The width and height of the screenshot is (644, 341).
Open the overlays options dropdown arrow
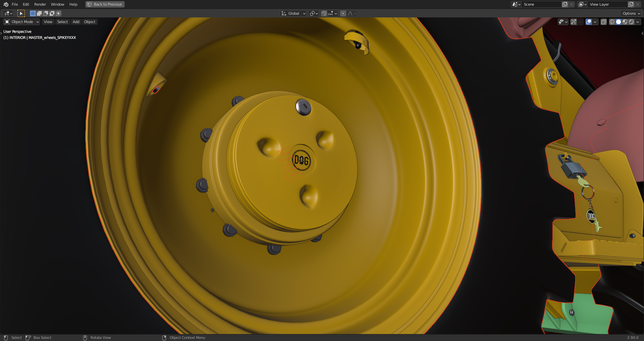[x=595, y=22]
